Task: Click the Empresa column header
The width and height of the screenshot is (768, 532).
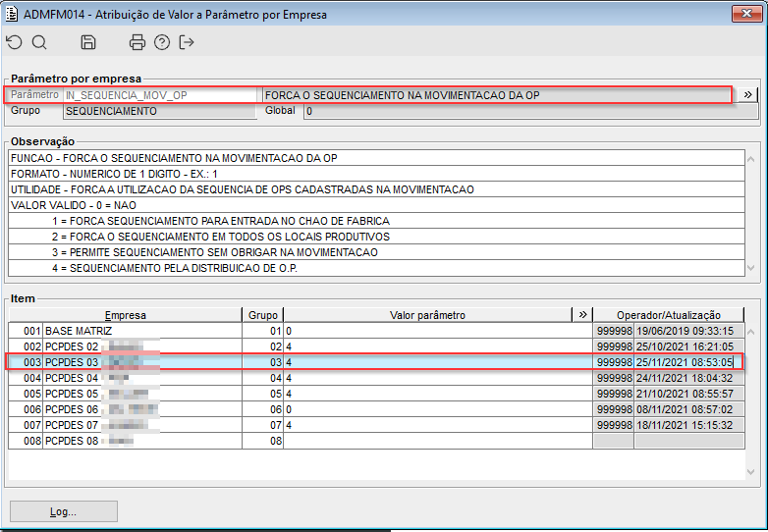Action: coord(126,315)
